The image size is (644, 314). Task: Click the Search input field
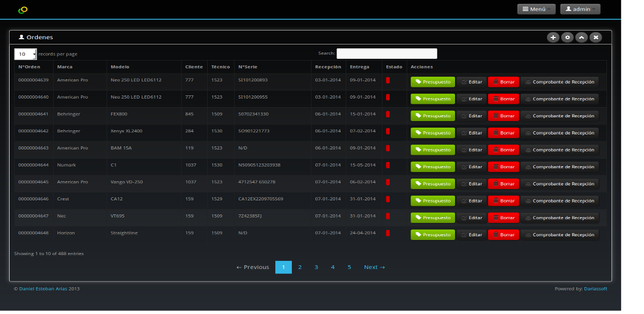coord(386,54)
